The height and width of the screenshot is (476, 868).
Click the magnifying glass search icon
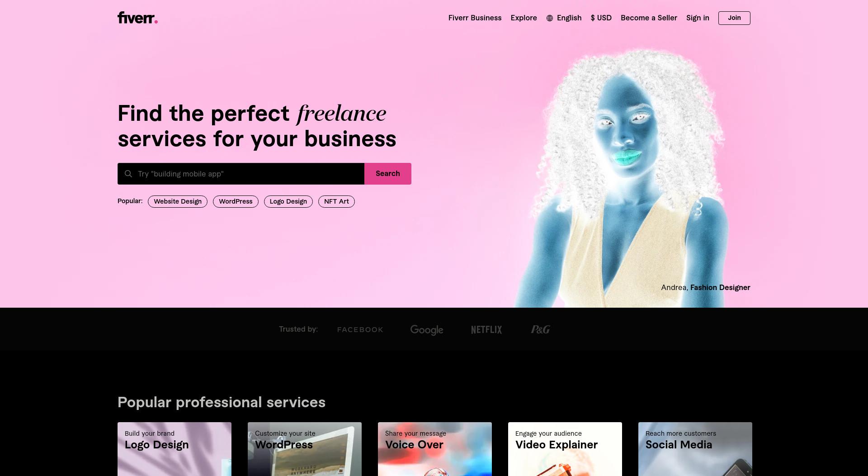point(128,174)
